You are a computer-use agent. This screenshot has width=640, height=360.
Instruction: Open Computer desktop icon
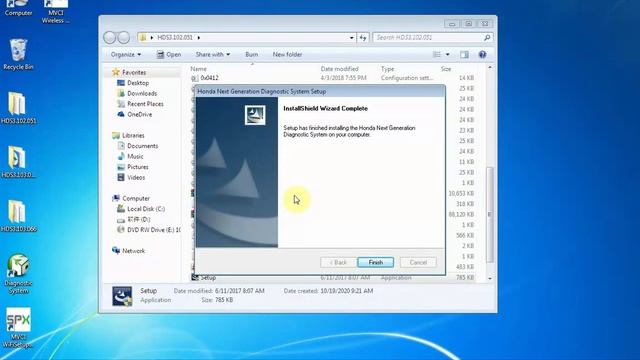(x=18, y=8)
